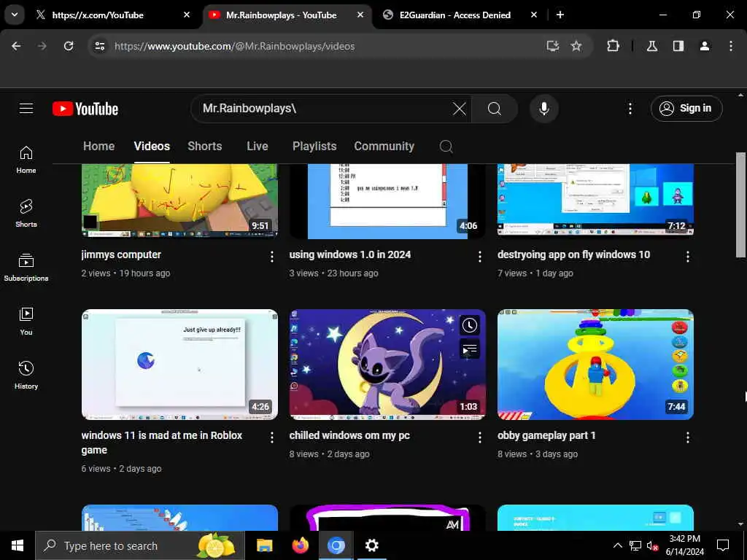The width and height of the screenshot is (747, 560).
Task: Clear the search box with X icon
Action: pos(460,109)
